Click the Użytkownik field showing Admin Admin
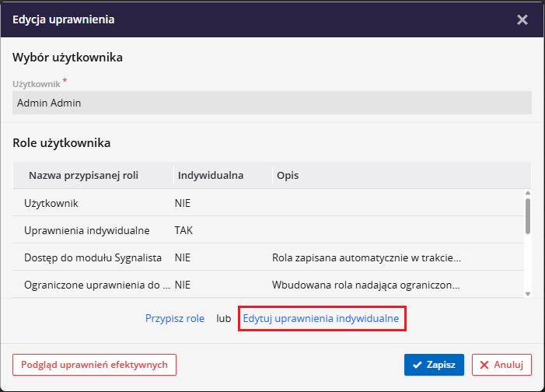 click(272, 103)
